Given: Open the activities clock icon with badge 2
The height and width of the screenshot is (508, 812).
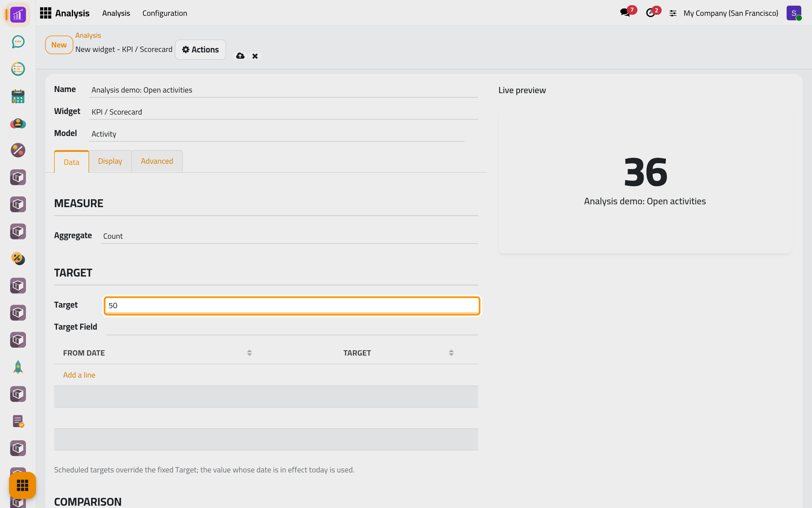Looking at the screenshot, I should [x=651, y=13].
